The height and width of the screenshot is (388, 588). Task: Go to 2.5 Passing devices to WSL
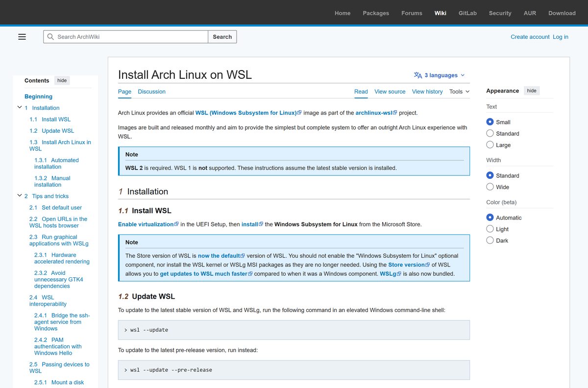pos(59,367)
